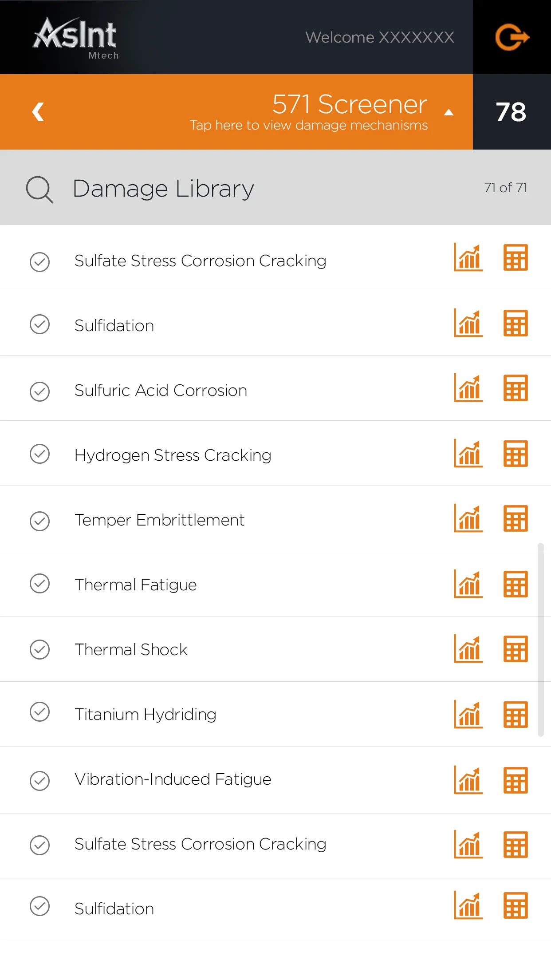The image size is (551, 980).
Task: Expand 571 Screener damage mechanisms arrow
Action: (449, 112)
